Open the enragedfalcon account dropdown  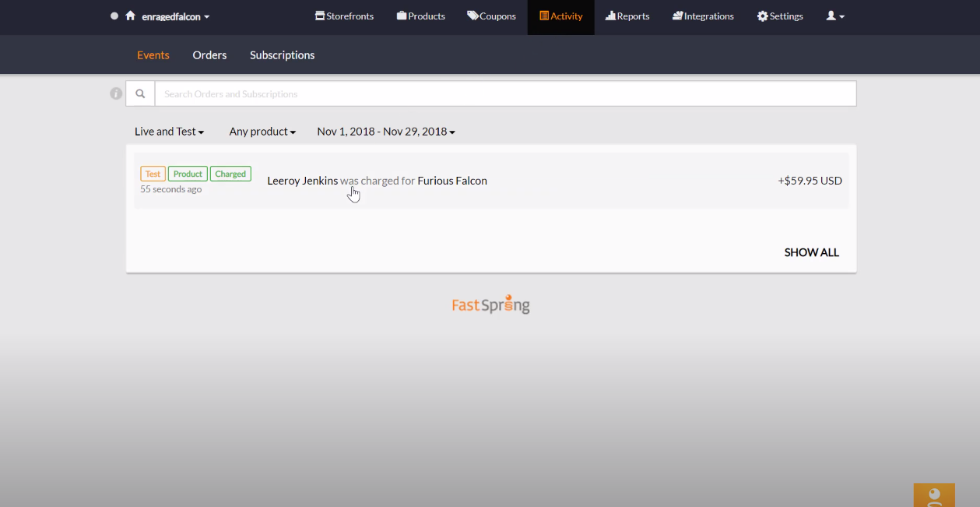(176, 16)
